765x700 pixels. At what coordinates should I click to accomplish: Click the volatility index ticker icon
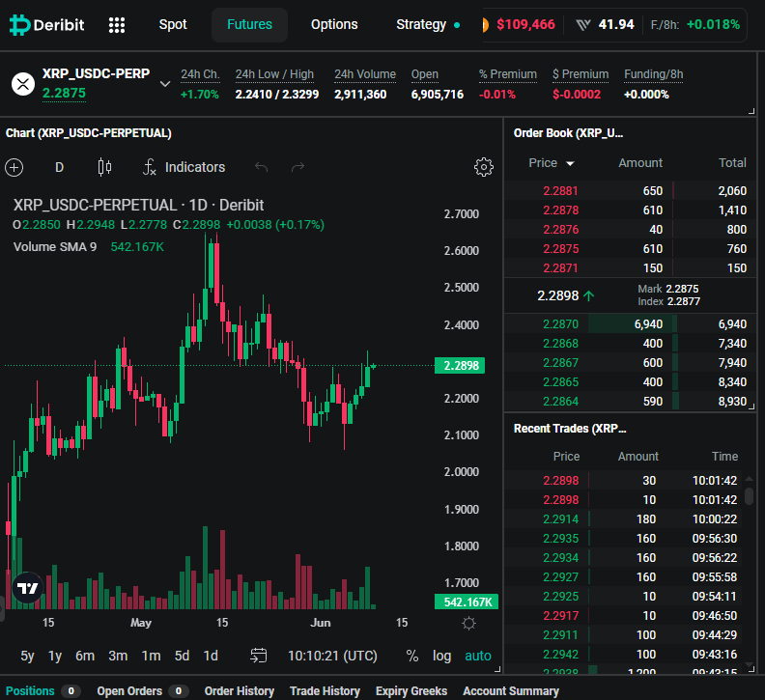pyautogui.click(x=583, y=25)
